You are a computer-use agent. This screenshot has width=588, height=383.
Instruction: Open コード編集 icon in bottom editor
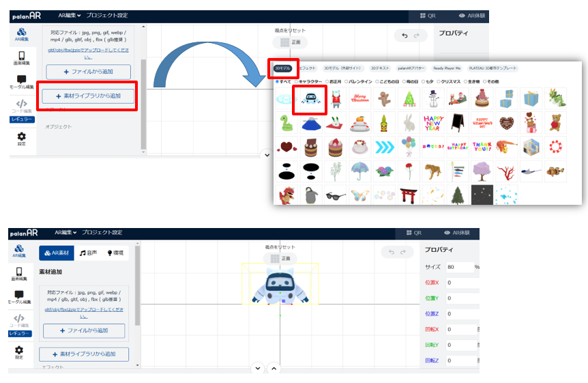[19, 320]
